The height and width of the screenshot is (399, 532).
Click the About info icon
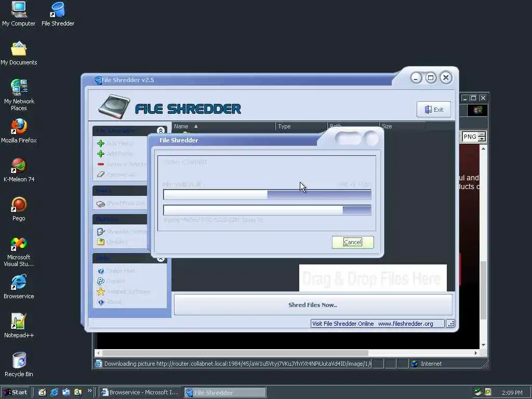tap(101, 302)
